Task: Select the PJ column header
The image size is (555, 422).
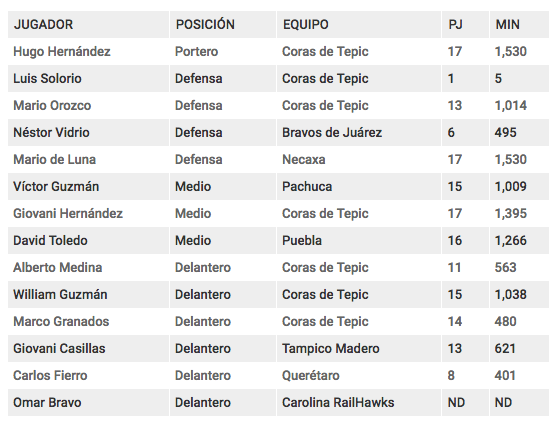Action: pos(456,24)
